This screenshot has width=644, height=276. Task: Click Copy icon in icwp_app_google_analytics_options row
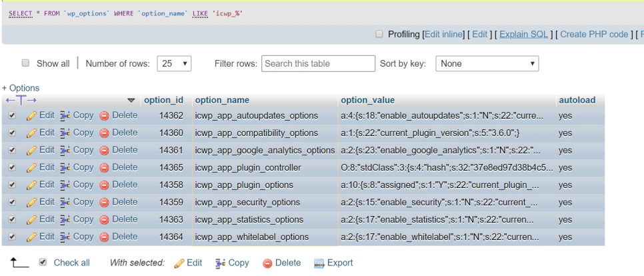coord(65,151)
